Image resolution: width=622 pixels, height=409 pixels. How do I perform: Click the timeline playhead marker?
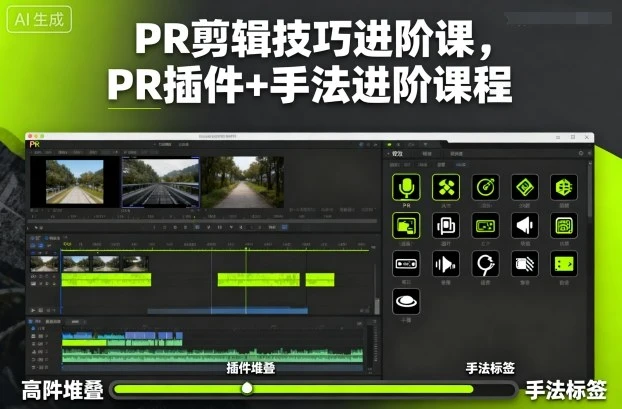(x=245, y=246)
